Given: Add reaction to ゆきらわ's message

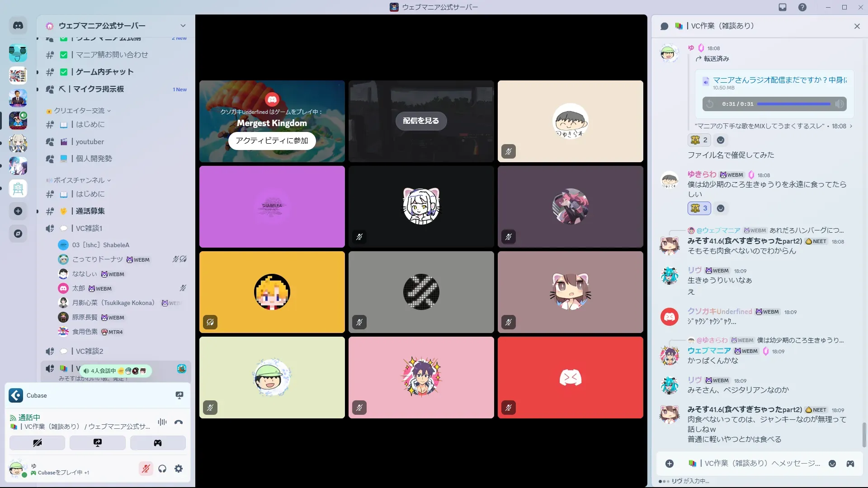Looking at the screenshot, I should [721, 208].
